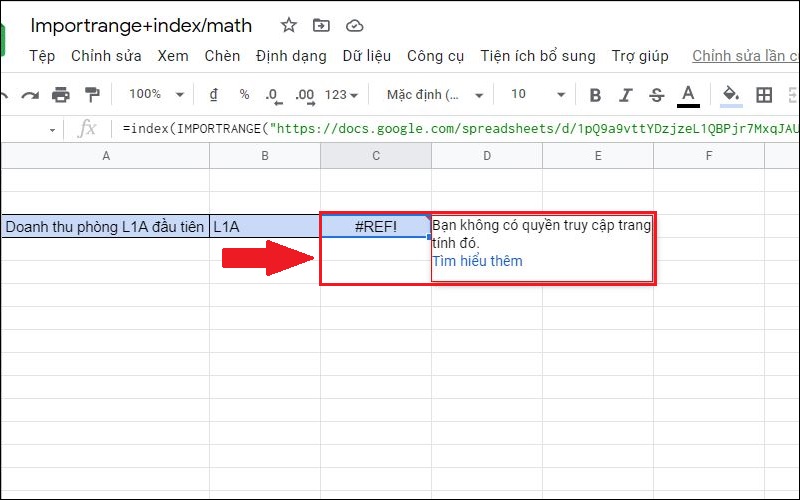The width and height of the screenshot is (800, 500).
Task: Open the Chèn menu
Action: (222, 56)
